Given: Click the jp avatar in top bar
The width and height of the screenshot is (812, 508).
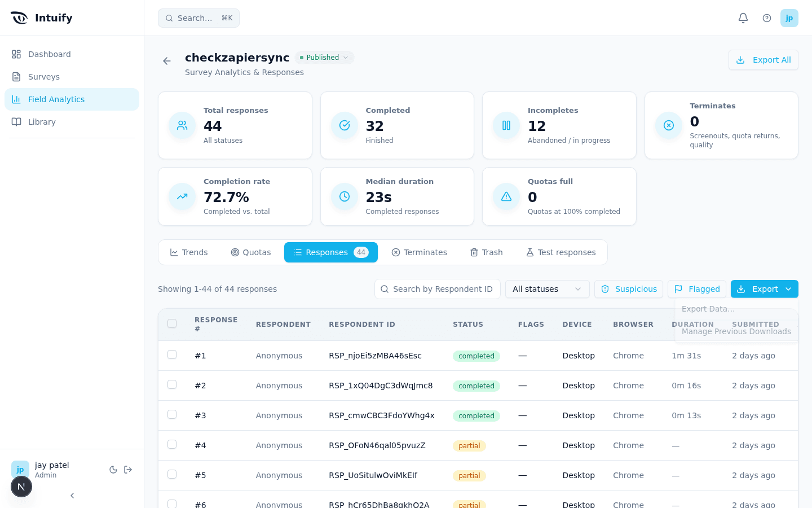Looking at the screenshot, I should point(789,18).
